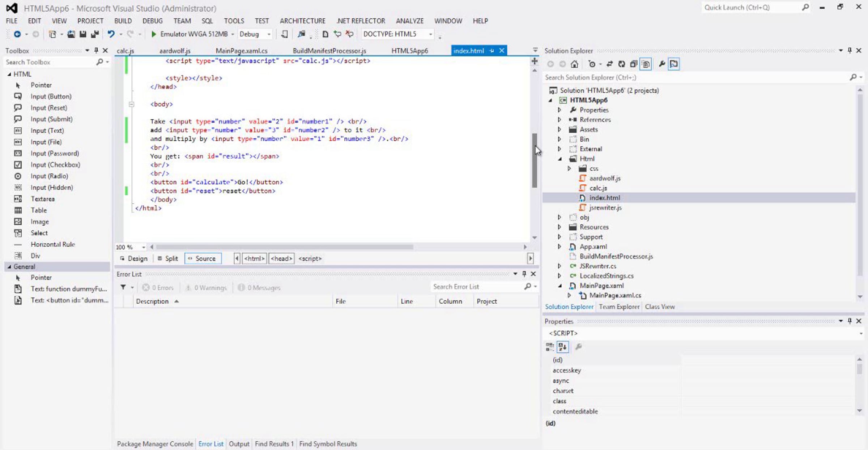Open Package Manager Console tab
868x450 pixels.
[x=155, y=444]
